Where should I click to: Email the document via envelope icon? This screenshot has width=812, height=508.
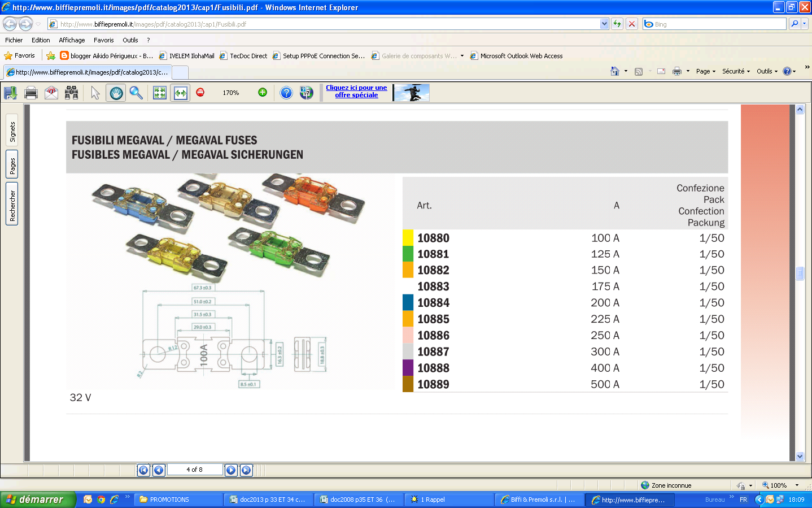point(51,93)
